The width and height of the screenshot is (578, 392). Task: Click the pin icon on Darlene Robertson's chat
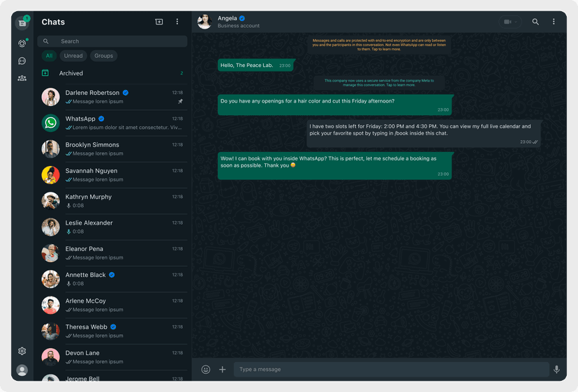tap(180, 101)
